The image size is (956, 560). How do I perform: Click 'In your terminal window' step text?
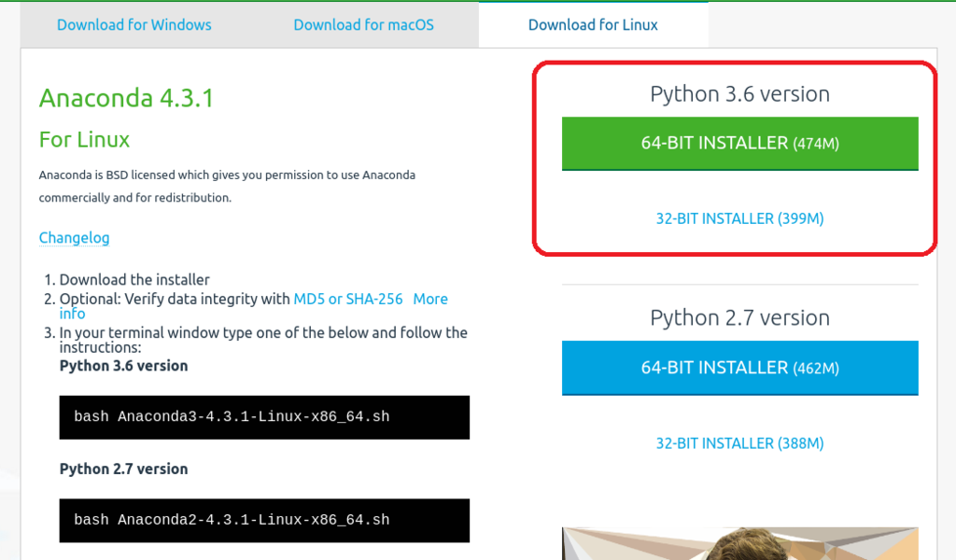(262, 340)
